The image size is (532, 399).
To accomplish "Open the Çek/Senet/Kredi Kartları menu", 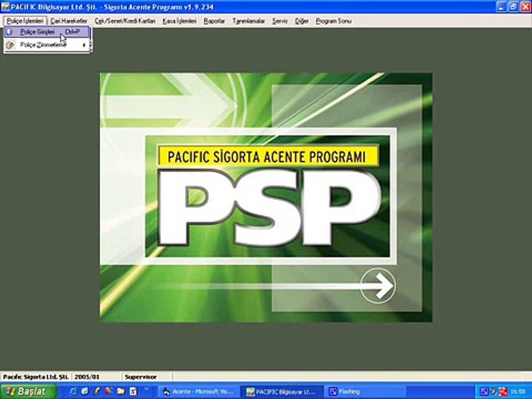I will coord(125,21).
